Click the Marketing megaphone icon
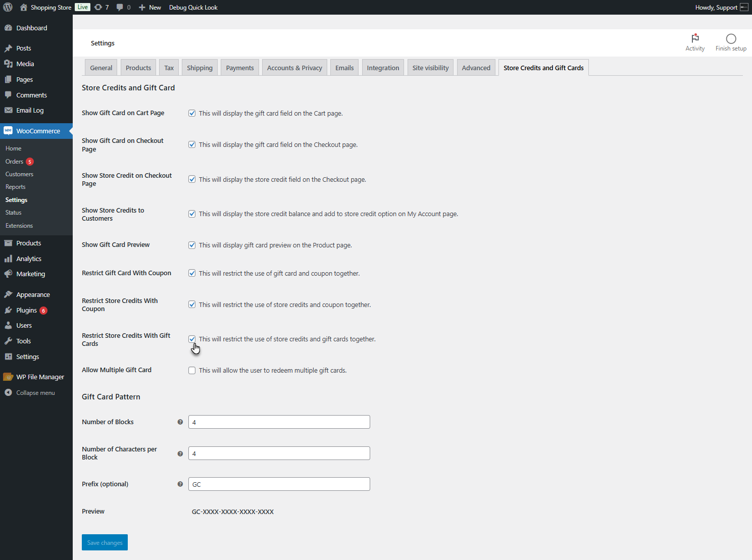Viewport: 752px width, 560px height. click(8, 274)
